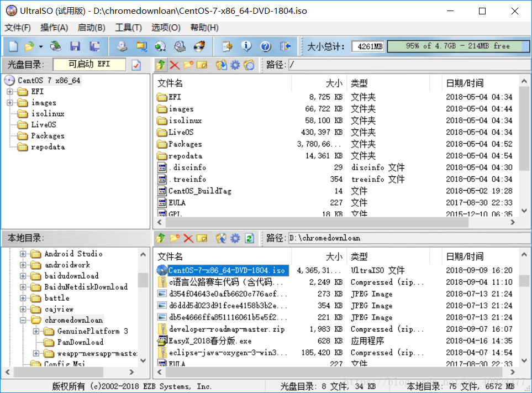Select CentOS-7-x86_64-DVD-1804.iso in local list
This screenshot has height=393, width=532.
(x=228, y=270)
